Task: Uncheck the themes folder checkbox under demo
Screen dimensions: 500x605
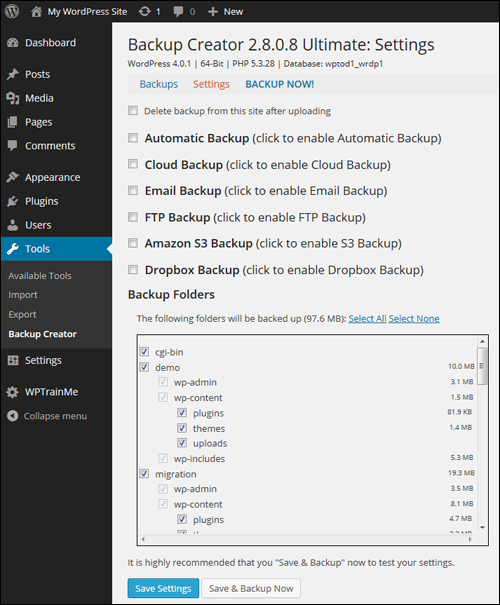Action: coord(182,428)
